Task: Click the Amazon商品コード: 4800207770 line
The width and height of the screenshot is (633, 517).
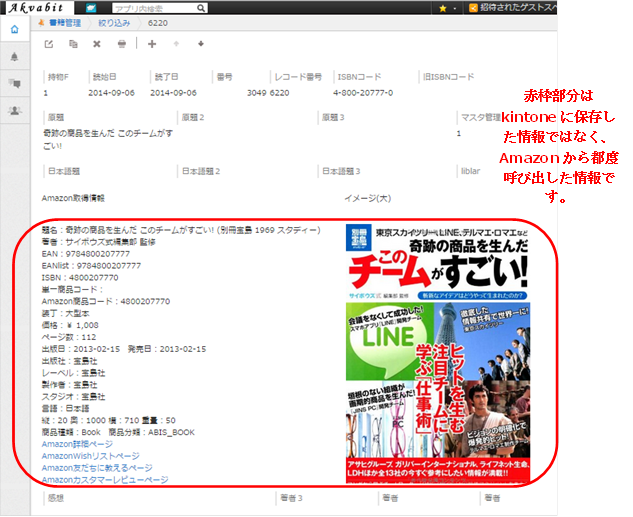Action: (106, 301)
